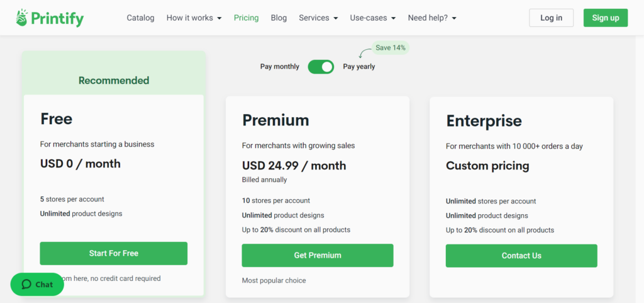Expand the Services dropdown menu
Screen dimensions: 644x303
click(318, 18)
